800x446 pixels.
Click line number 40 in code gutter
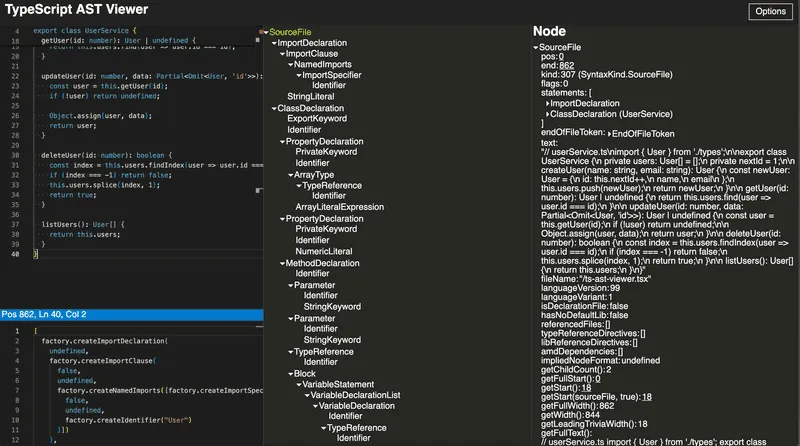point(15,254)
